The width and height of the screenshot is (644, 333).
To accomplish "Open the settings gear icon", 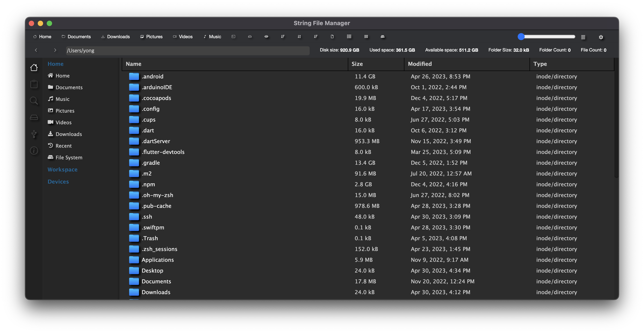I will tap(601, 37).
